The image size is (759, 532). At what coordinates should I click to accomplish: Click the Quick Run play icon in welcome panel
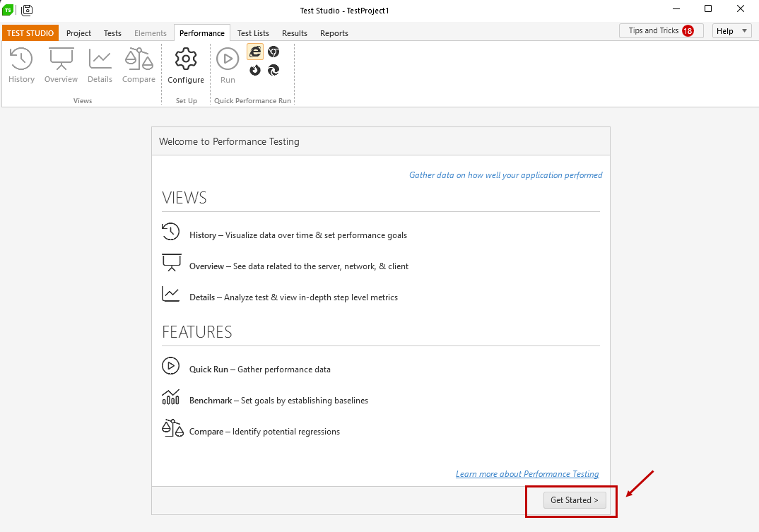pyautogui.click(x=170, y=365)
